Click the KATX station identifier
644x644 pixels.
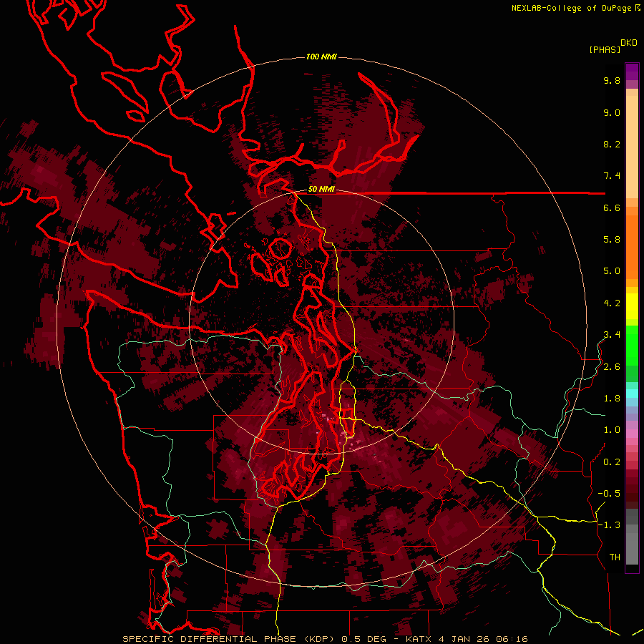coord(420,639)
